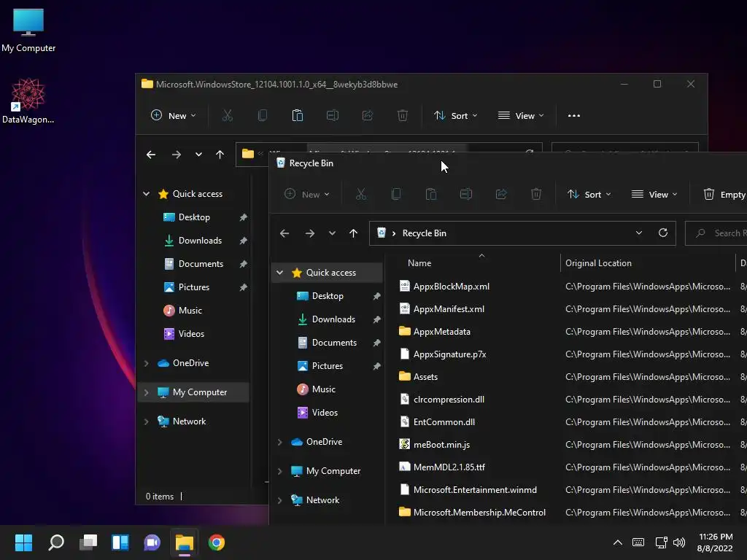Click Original Location column header

click(x=598, y=262)
